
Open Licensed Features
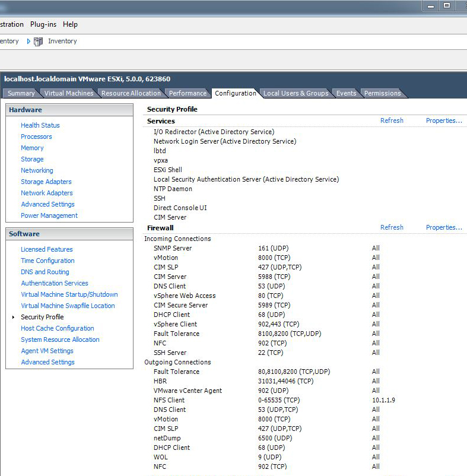47,249
